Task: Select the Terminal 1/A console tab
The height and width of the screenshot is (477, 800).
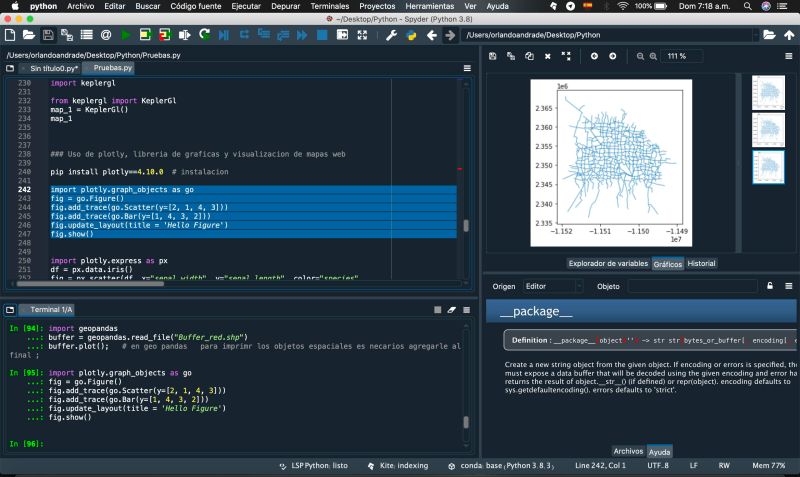Action: point(47,310)
